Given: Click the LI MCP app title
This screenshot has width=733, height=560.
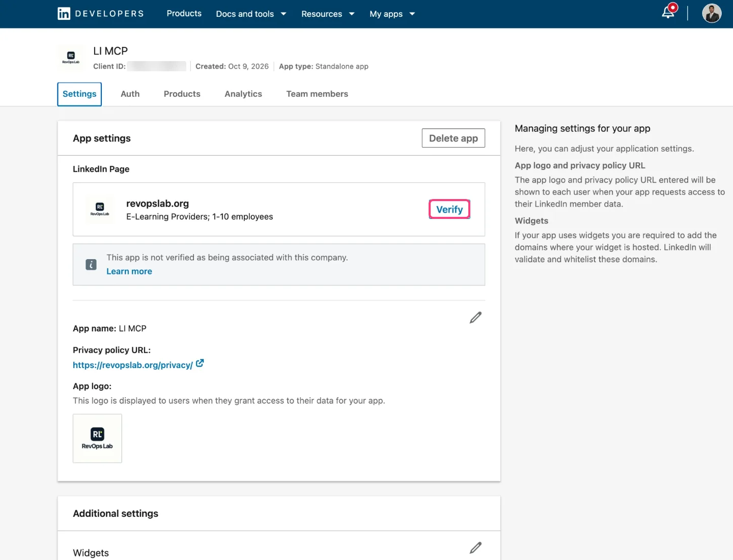Looking at the screenshot, I should pos(110,51).
